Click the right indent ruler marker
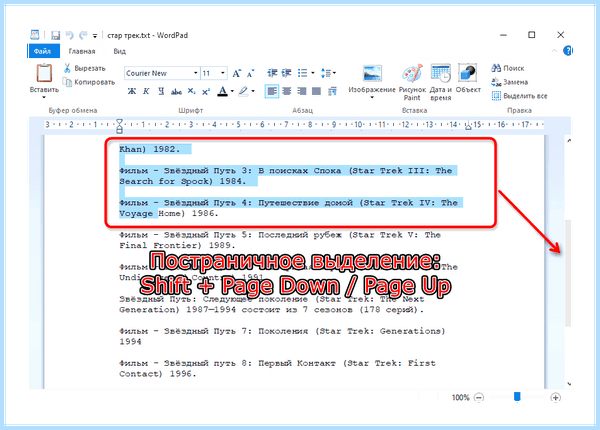600x430 pixels. click(468, 126)
